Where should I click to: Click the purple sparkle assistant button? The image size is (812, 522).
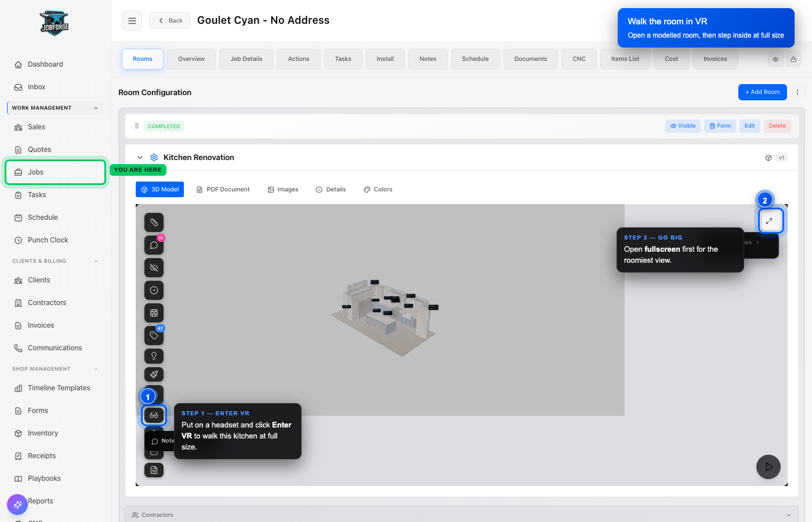point(17,505)
